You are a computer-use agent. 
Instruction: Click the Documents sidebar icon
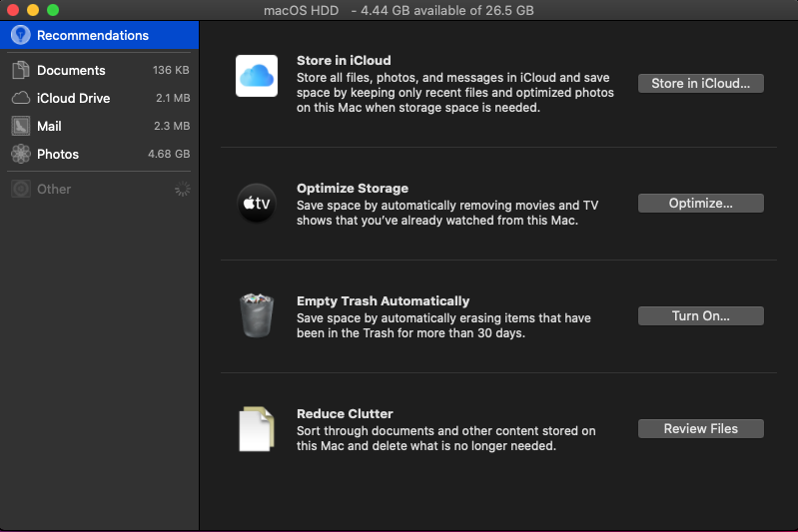coord(21,70)
